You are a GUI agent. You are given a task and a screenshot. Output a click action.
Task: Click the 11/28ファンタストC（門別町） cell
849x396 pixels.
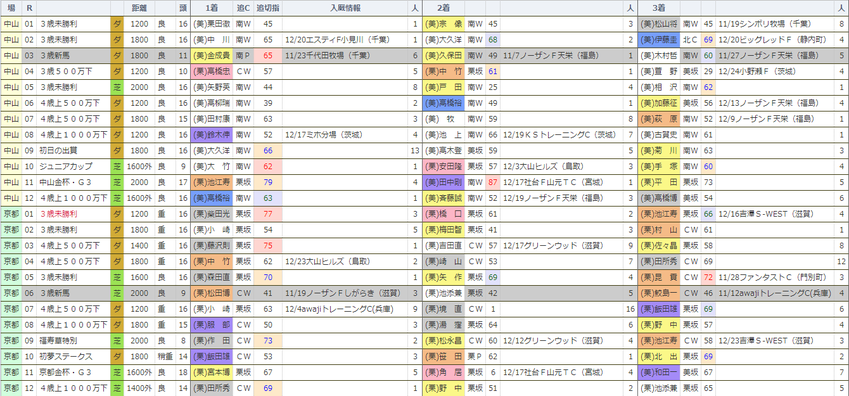coord(776,277)
